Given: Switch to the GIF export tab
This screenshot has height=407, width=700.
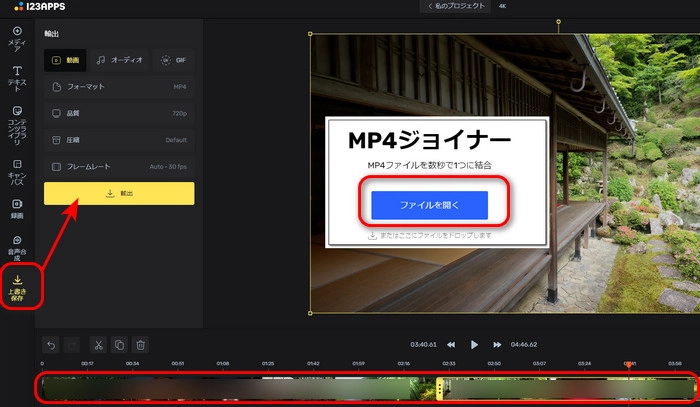Looking at the screenshot, I should [x=173, y=60].
